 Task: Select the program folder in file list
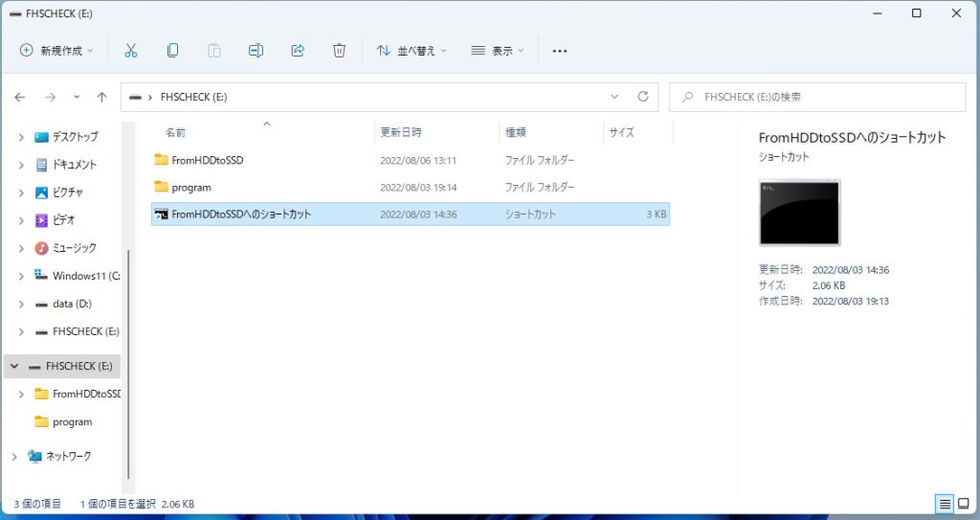tap(411, 187)
